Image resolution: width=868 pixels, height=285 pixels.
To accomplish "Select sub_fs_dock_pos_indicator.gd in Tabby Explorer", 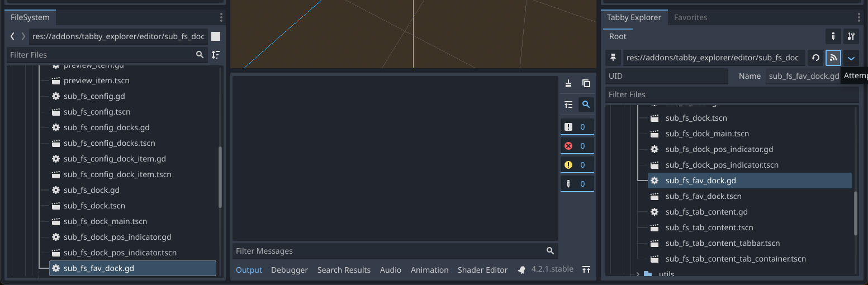I will coord(719,149).
